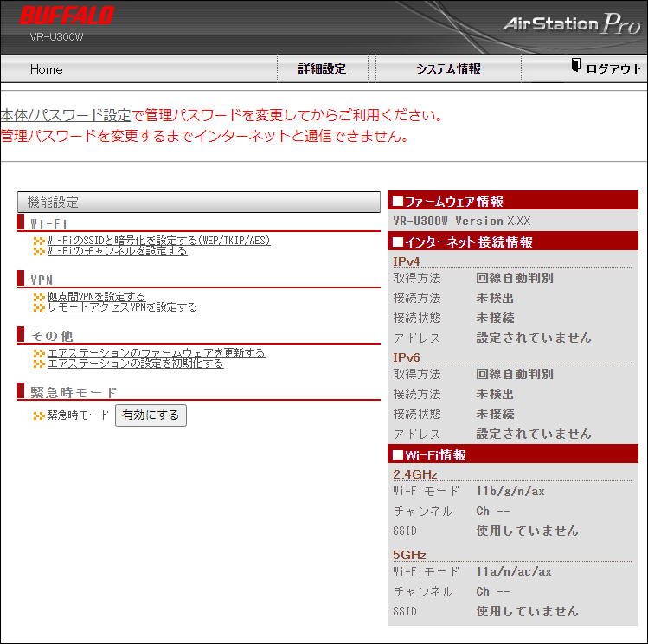Click bullet icon beside firmware update link
Screen dimensions: 648x644
(38, 353)
